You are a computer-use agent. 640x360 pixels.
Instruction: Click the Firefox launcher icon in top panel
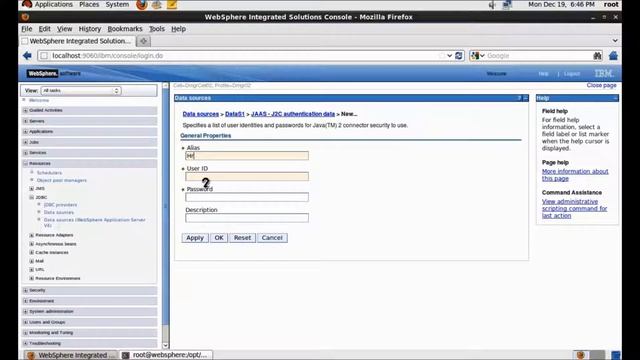[x=142, y=5]
